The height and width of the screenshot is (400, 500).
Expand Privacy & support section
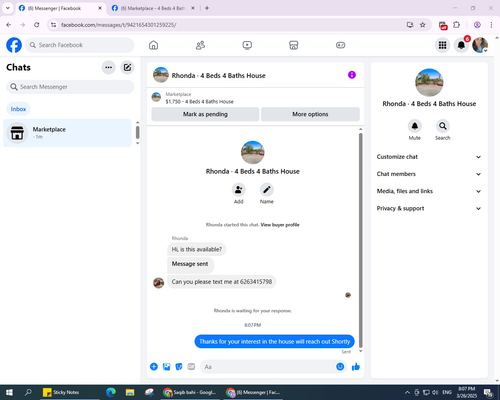tap(429, 208)
